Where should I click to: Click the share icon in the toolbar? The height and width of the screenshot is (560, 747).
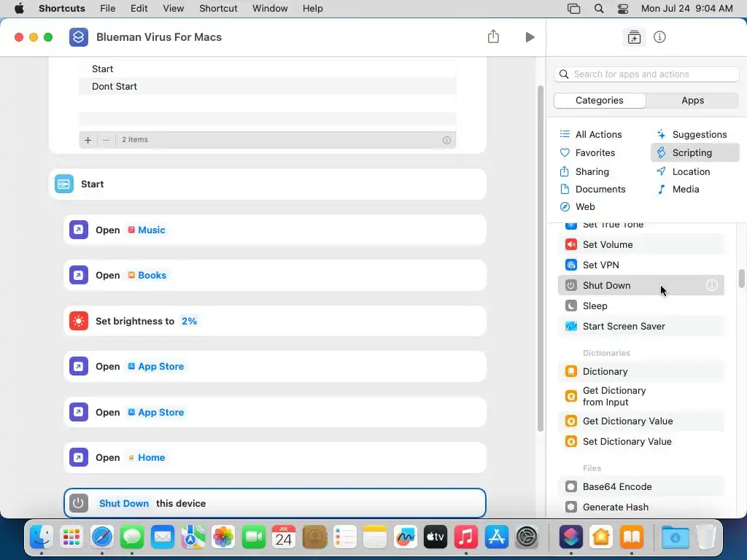click(493, 36)
